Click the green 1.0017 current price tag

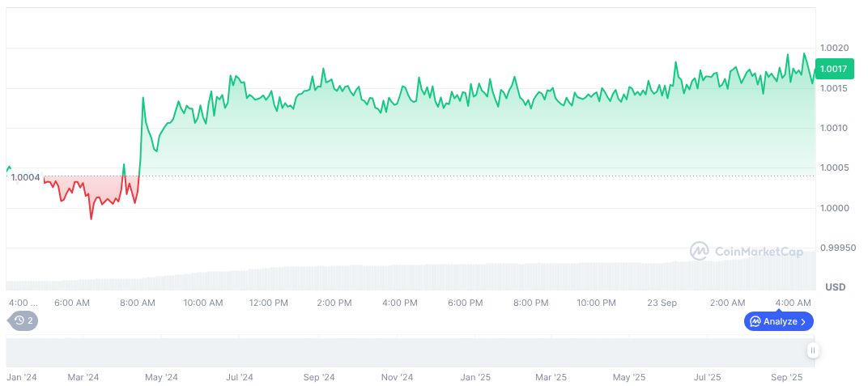[x=833, y=69]
